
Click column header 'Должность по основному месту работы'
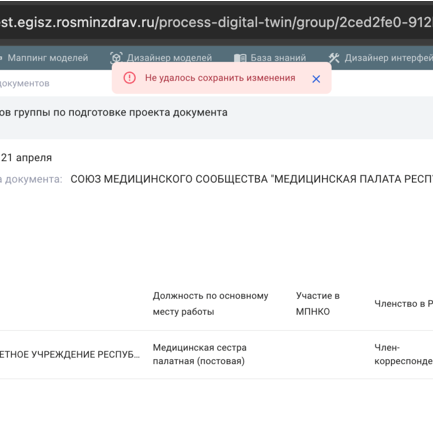(210, 304)
